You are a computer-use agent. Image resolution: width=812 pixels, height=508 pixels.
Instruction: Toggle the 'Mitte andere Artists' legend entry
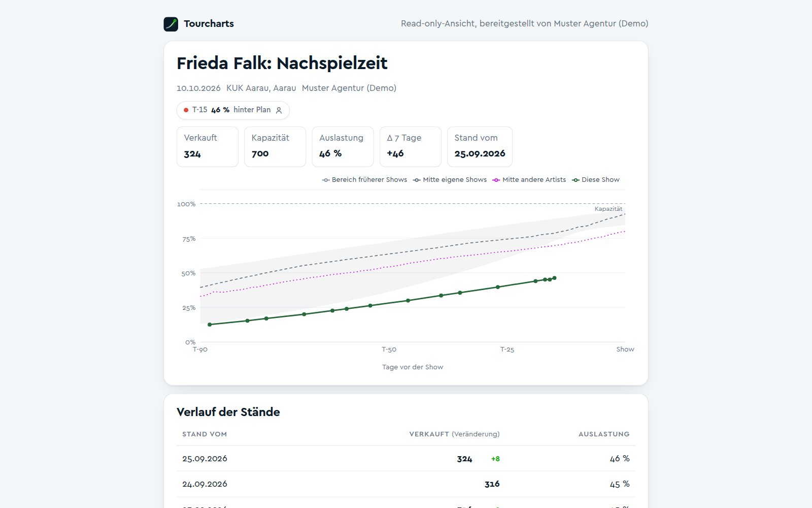529,180
